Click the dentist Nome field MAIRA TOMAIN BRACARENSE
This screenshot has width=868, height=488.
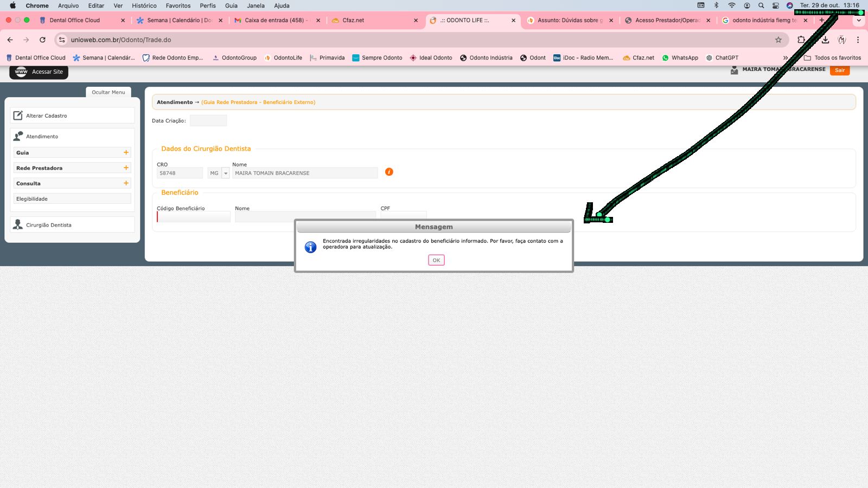pyautogui.click(x=305, y=173)
